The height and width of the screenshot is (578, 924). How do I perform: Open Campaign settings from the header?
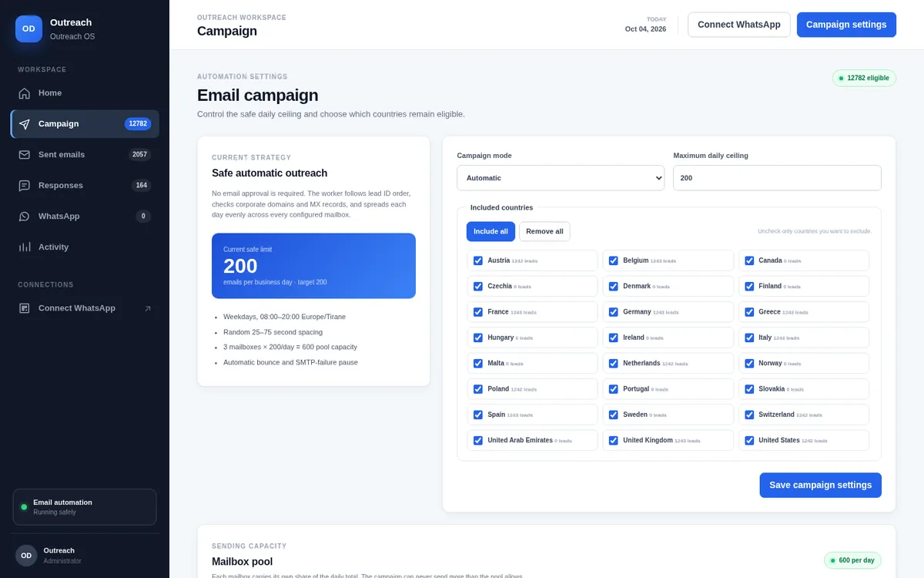point(846,25)
